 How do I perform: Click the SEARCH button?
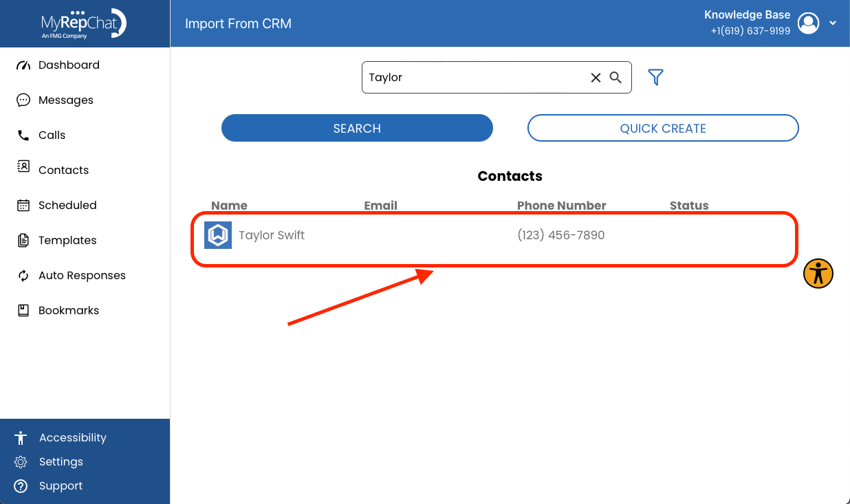[357, 128]
